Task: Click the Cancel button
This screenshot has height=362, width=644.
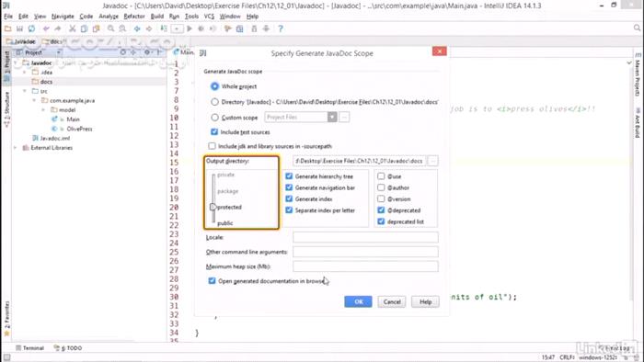Action: 392,301
